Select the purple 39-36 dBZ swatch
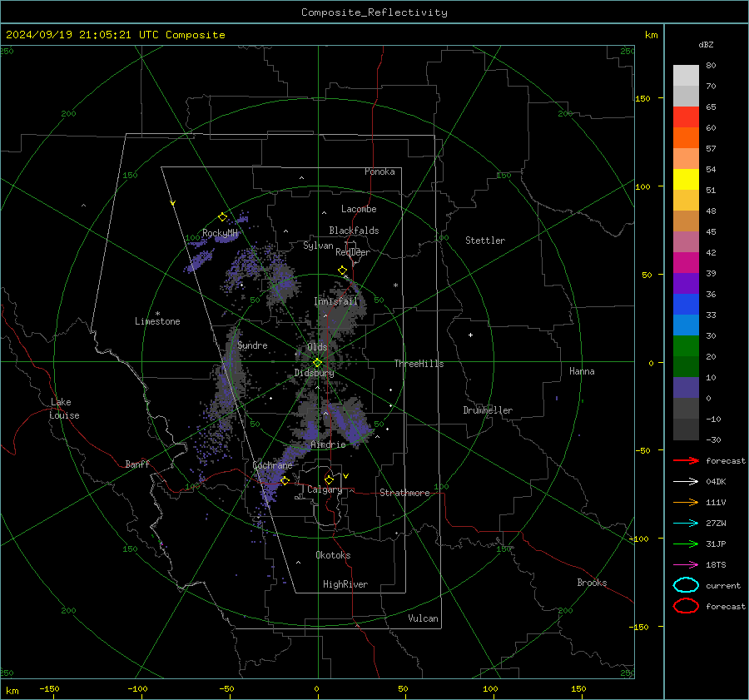Image resolution: width=749 pixels, height=700 pixels. click(x=686, y=283)
